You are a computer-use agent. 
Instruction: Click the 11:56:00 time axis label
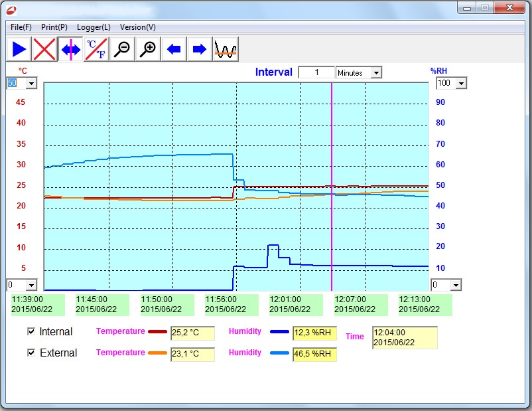coord(232,305)
